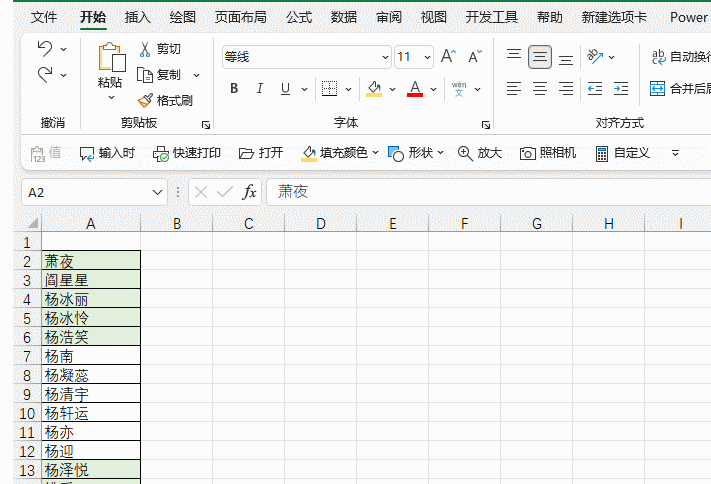Open the font size dropdown
The width and height of the screenshot is (711, 484).
coord(427,57)
